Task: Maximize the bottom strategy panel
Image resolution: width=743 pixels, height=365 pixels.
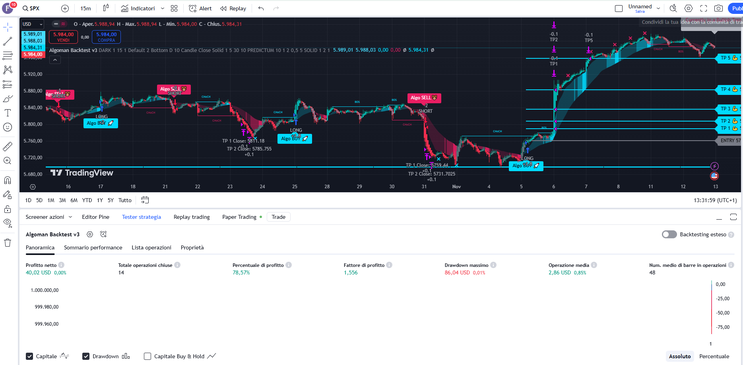Action: 734,217
